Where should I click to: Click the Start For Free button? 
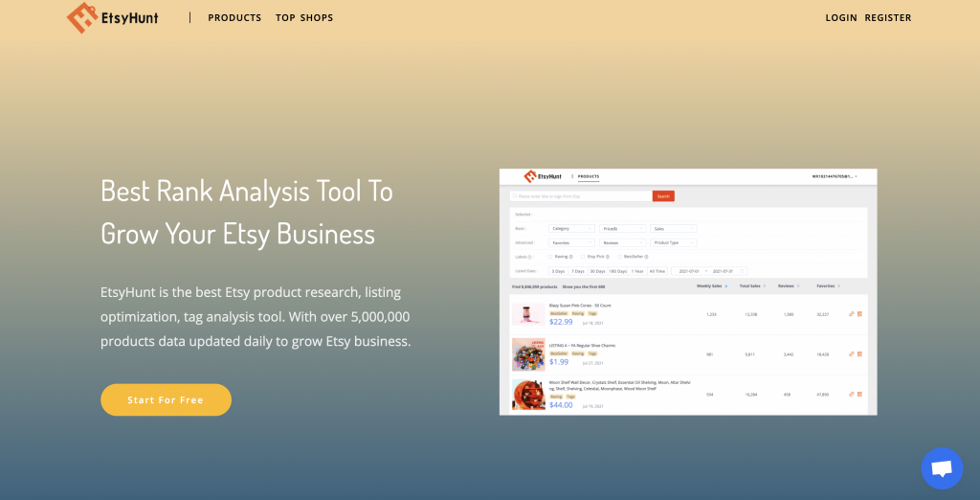click(x=166, y=399)
